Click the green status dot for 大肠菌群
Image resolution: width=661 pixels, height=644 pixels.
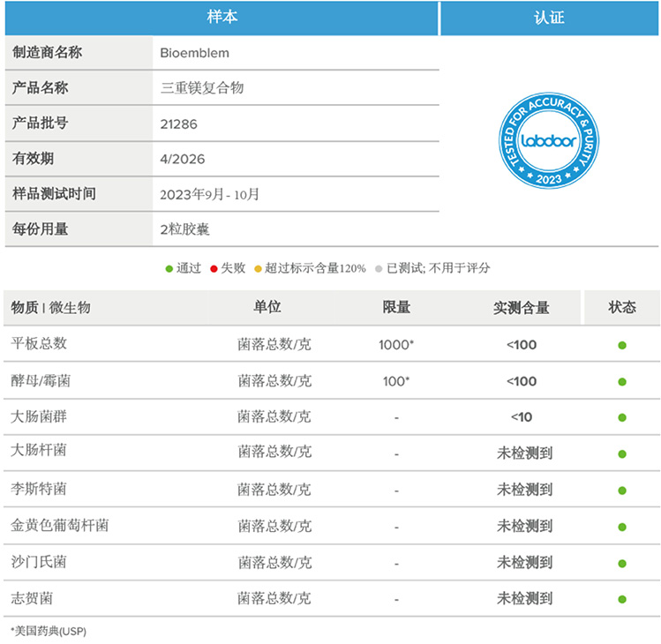click(622, 417)
